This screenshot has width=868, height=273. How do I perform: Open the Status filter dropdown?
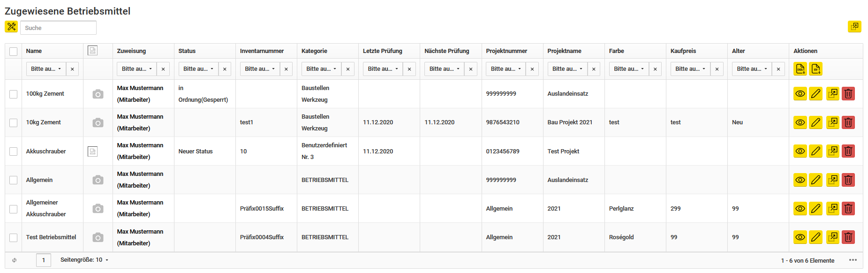(198, 69)
